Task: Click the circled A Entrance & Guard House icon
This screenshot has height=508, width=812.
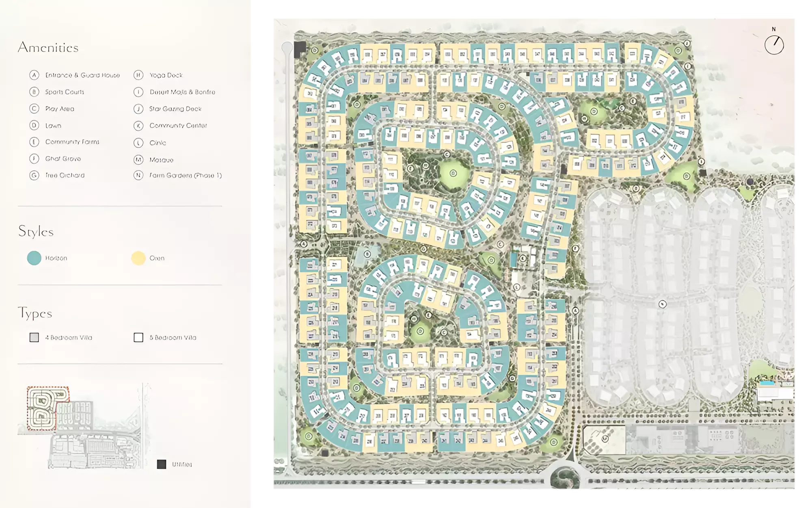Action: coord(34,75)
